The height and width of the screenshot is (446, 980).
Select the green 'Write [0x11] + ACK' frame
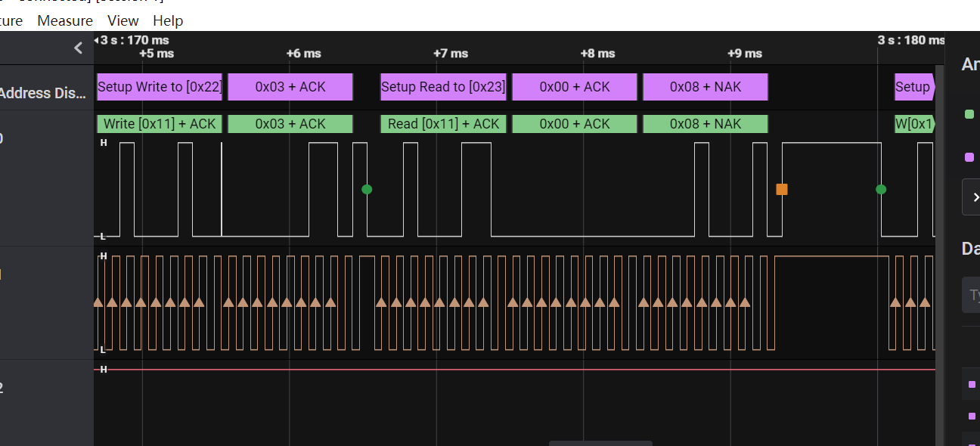coord(160,124)
